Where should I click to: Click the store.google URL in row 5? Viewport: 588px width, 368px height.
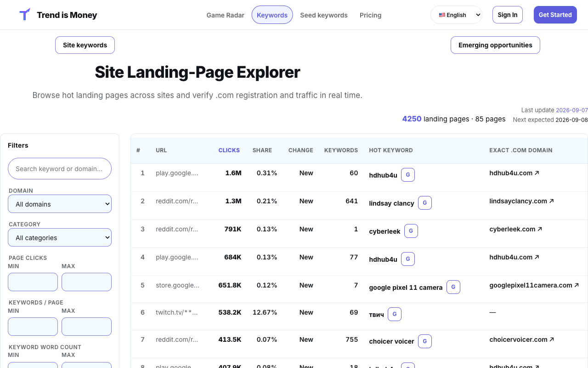(178, 285)
